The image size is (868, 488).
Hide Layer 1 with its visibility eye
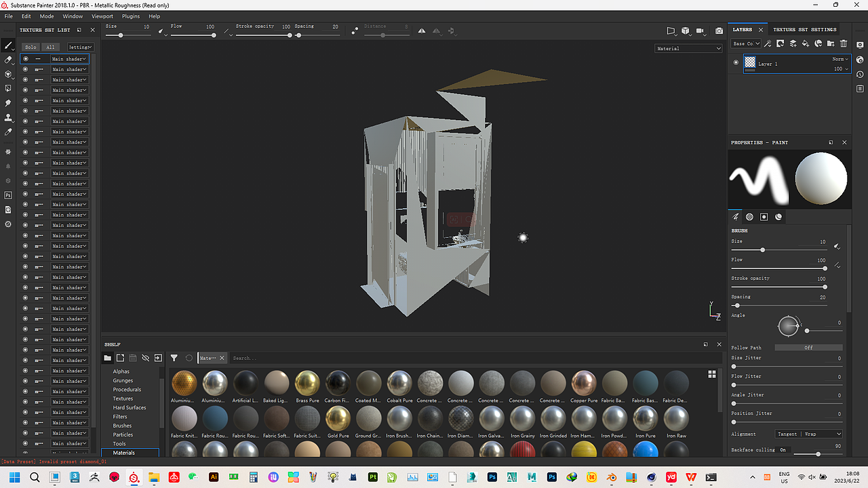(x=736, y=63)
